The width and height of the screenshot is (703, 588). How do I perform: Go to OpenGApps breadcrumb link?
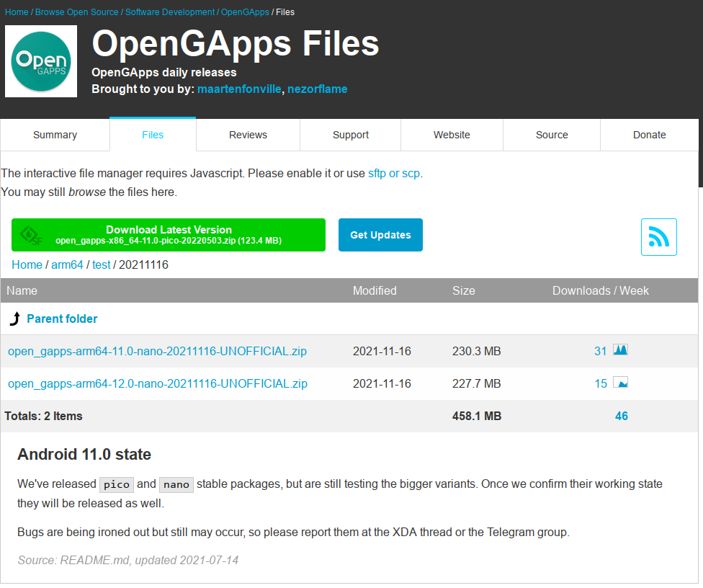tap(245, 12)
